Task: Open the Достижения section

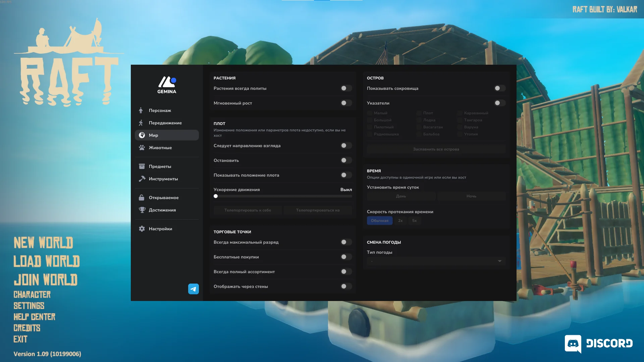Action: (x=167, y=210)
